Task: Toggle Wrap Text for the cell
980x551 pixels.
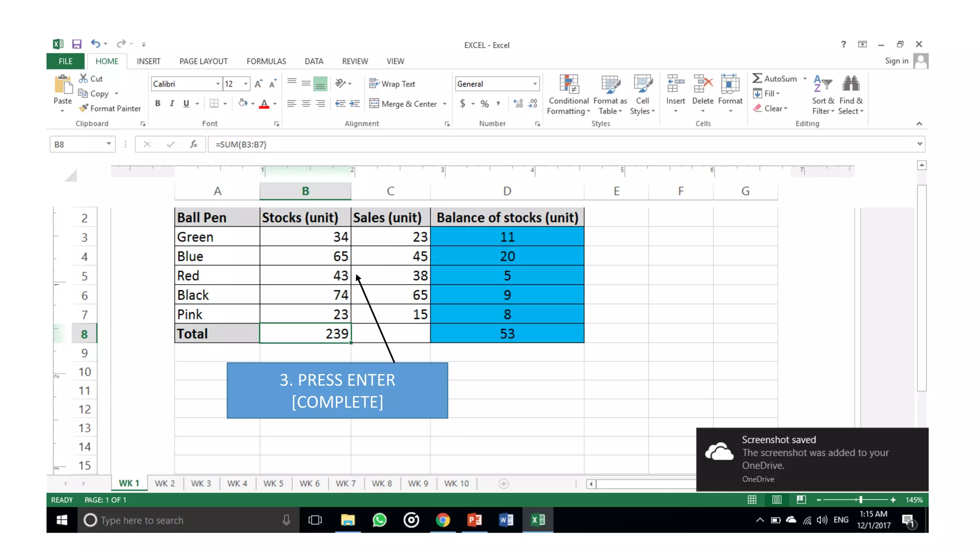Action: (392, 84)
